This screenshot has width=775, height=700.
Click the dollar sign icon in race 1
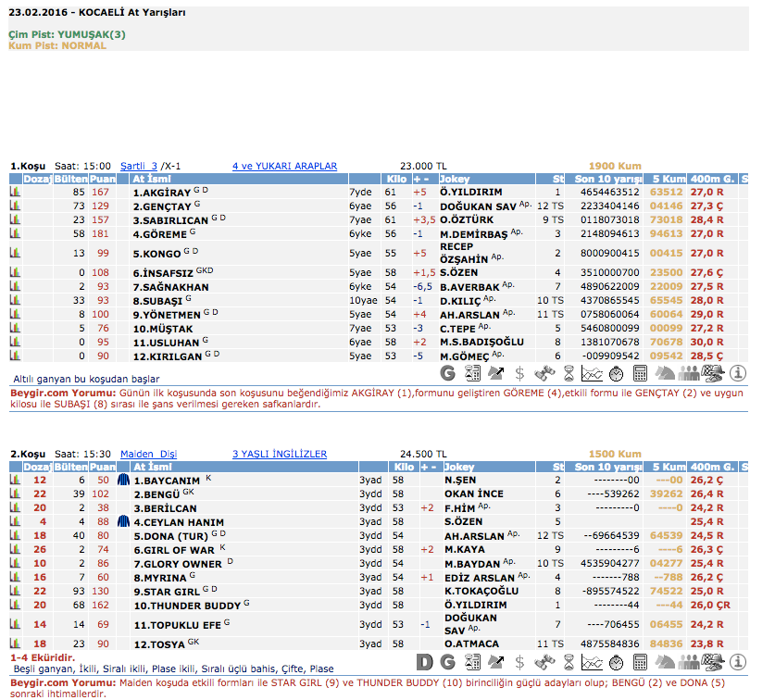point(519,374)
